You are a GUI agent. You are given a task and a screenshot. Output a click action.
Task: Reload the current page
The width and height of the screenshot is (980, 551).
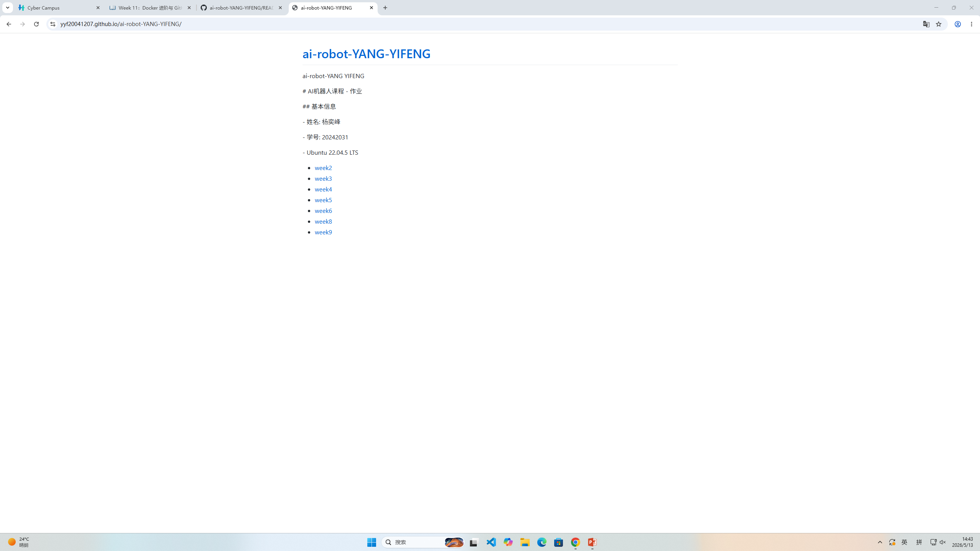(x=36, y=24)
